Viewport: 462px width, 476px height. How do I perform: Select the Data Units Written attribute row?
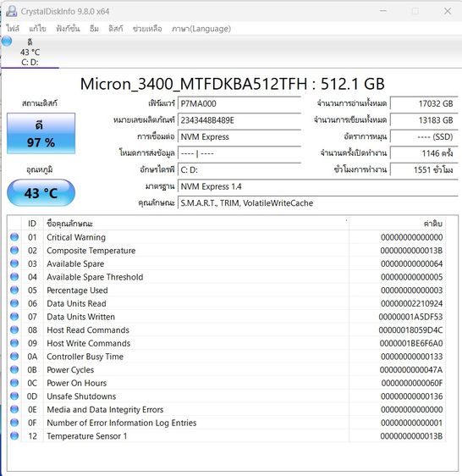tap(226, 317)
